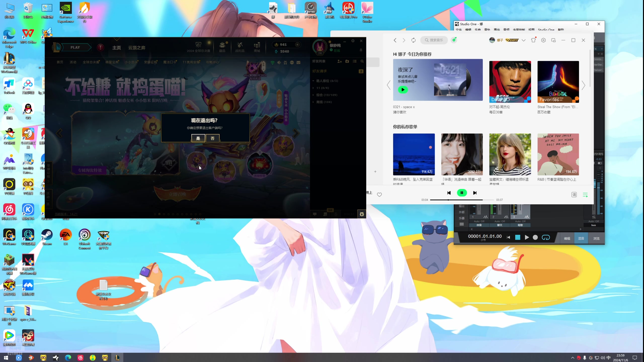Open the playlist with 114.6万 plays
Viewport: 644px width, 362px height.
[414, 154]
